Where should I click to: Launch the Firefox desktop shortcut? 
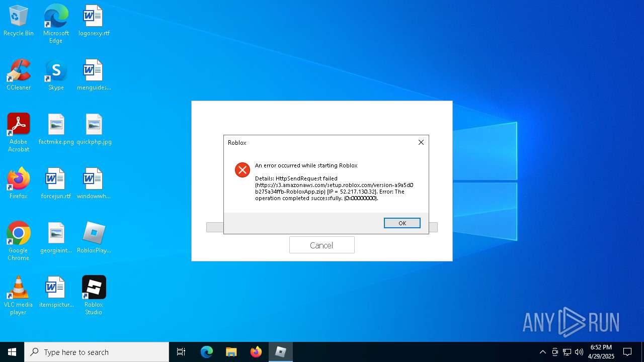(x=19, y=184)
